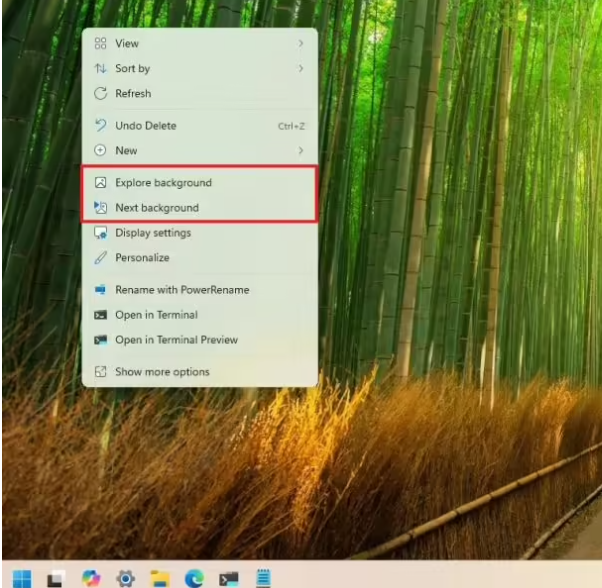Image resolution: width=602 pixels, height=588 pixels.
Task: Open Notepad from the taskbar
Action: point(264,578)
